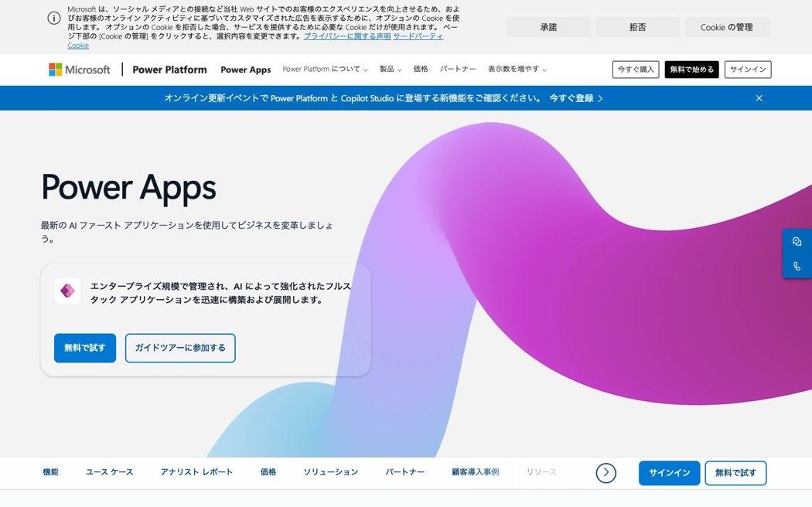This screenshot has height=507, width=812.
Task: Click the Power Apps product icon in card
Action: click(x=67, y=291)
